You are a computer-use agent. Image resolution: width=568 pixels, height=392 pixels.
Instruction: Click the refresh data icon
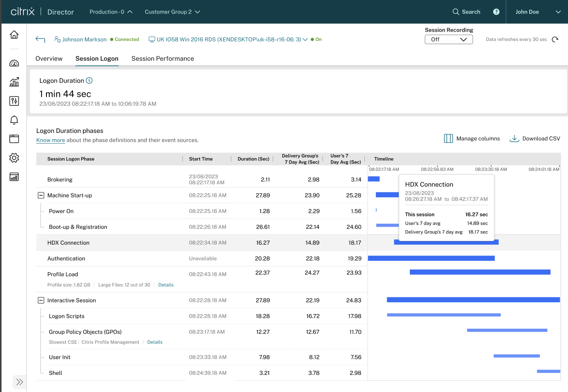555,40
